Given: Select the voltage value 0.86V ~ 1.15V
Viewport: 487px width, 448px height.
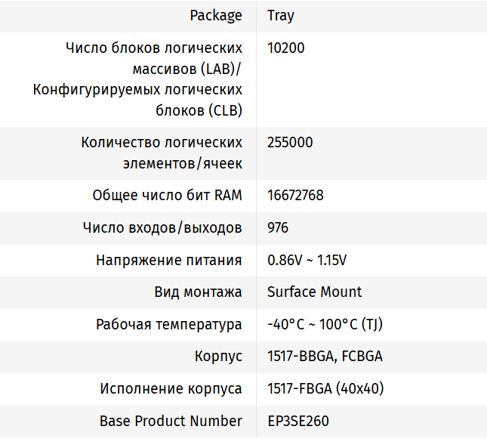Looking at the screenshot, I should tap(307, 261).
